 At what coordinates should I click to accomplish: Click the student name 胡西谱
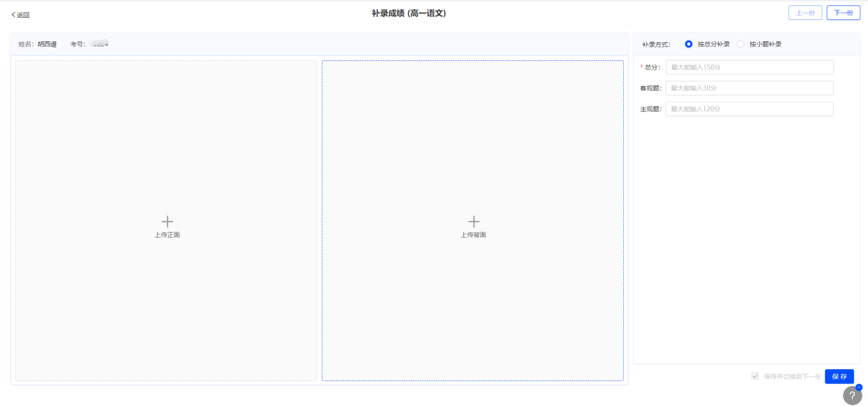(x=47, y=44)
